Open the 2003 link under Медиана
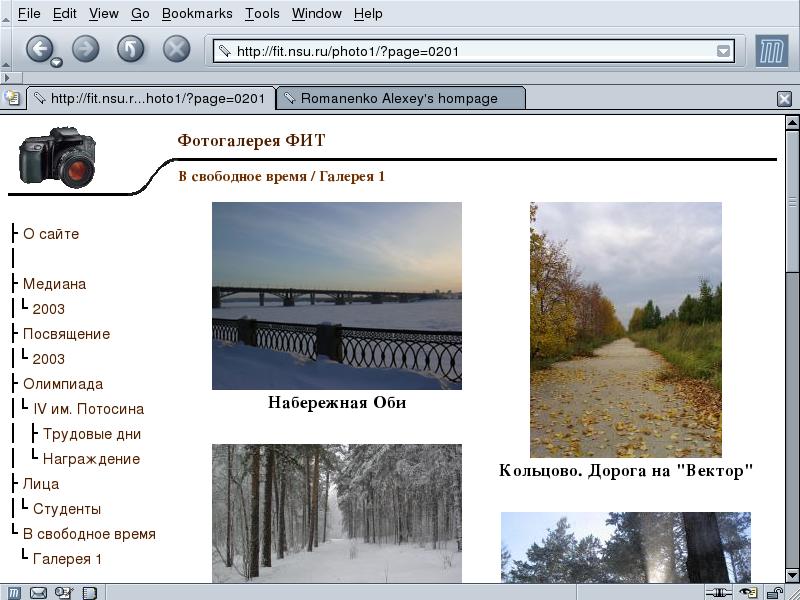The image size is (800, 600). [x=48, y=309]
